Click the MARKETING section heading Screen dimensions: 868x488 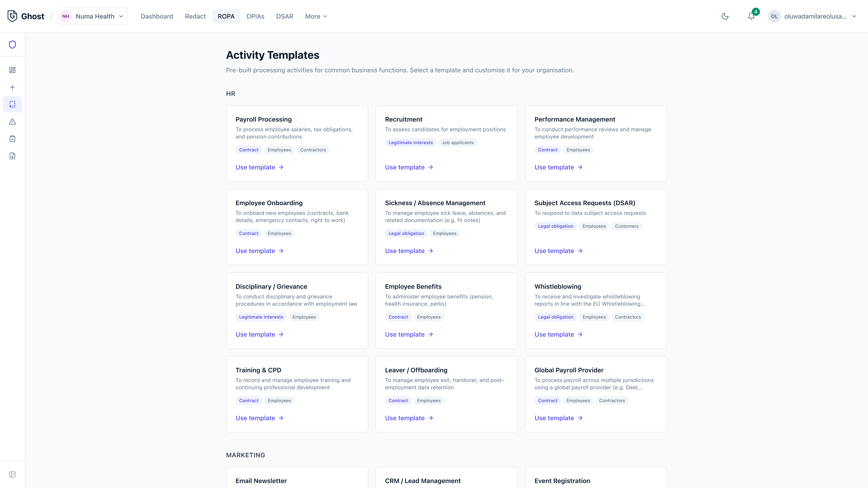click(x=246, y=455)
